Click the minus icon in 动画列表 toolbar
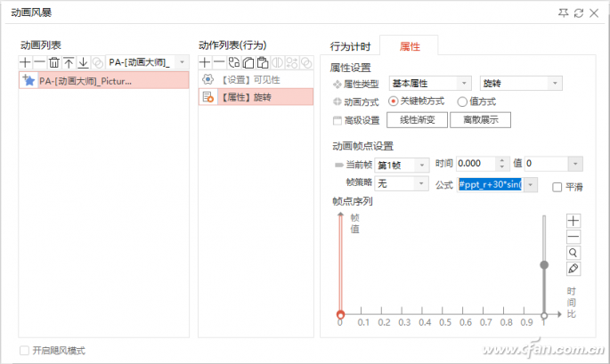 39,62
